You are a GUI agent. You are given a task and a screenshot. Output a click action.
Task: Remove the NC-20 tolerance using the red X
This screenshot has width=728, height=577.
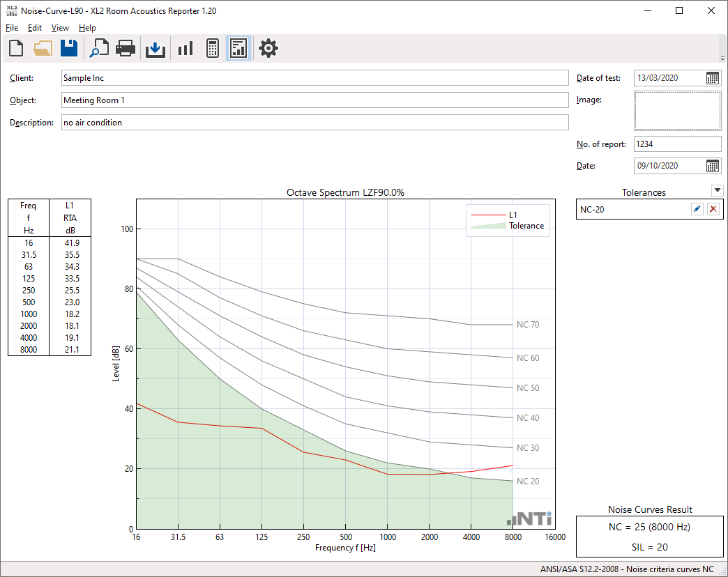click(x=713, y=210)
